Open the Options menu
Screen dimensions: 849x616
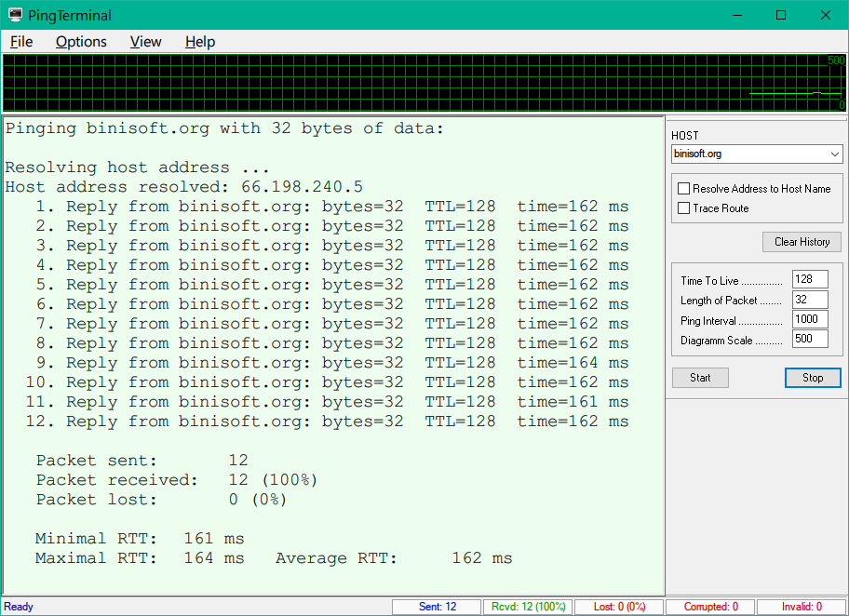(x=81, y=42)
